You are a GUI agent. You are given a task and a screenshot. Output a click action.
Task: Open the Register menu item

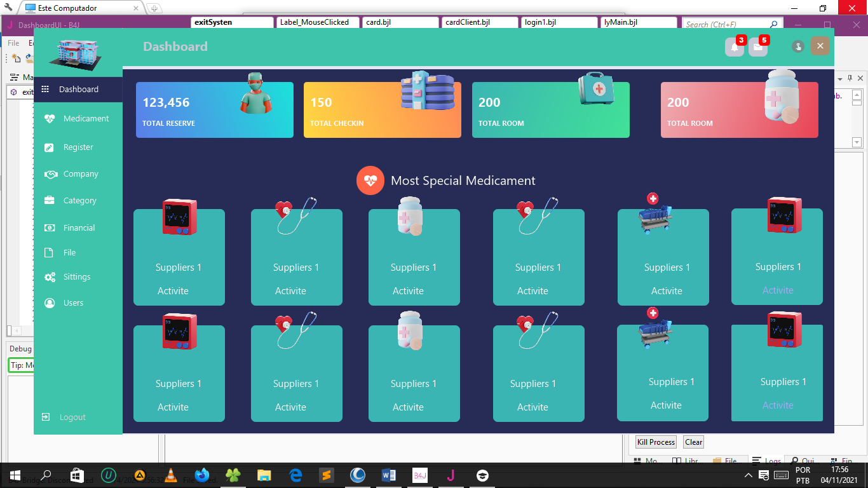point(78,147)
